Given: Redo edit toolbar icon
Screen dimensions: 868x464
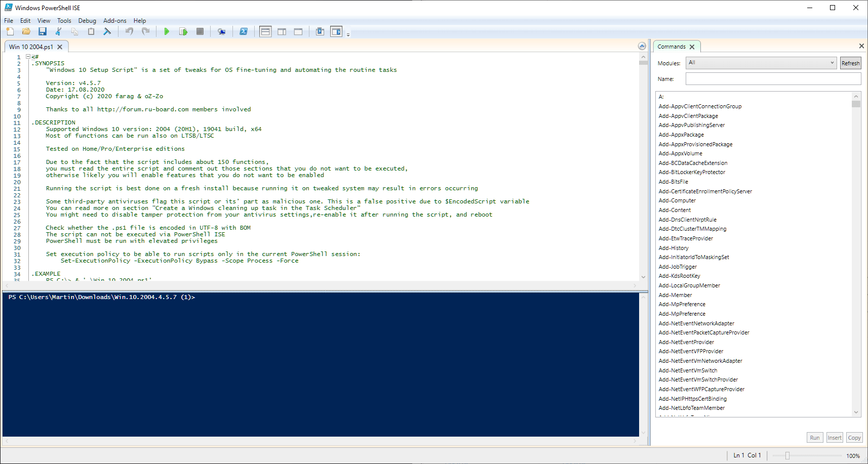Looking at the screenshot, I should point(146,31).
